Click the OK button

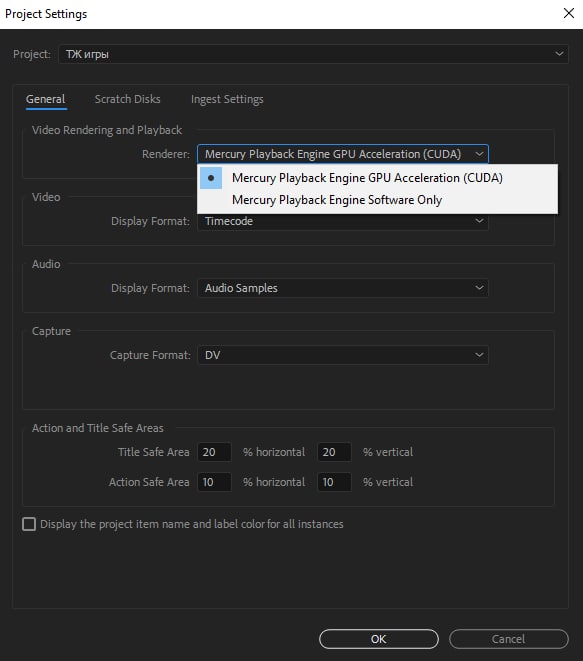379,639
